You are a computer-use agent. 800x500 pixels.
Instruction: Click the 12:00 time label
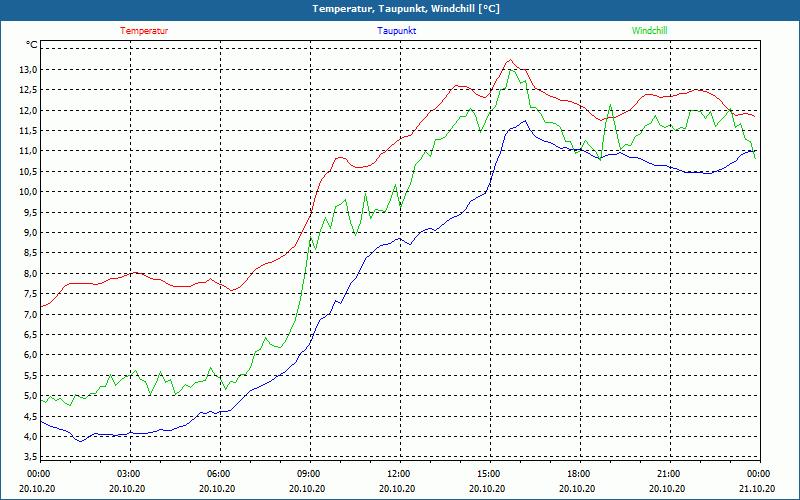[x=400, y=474]
